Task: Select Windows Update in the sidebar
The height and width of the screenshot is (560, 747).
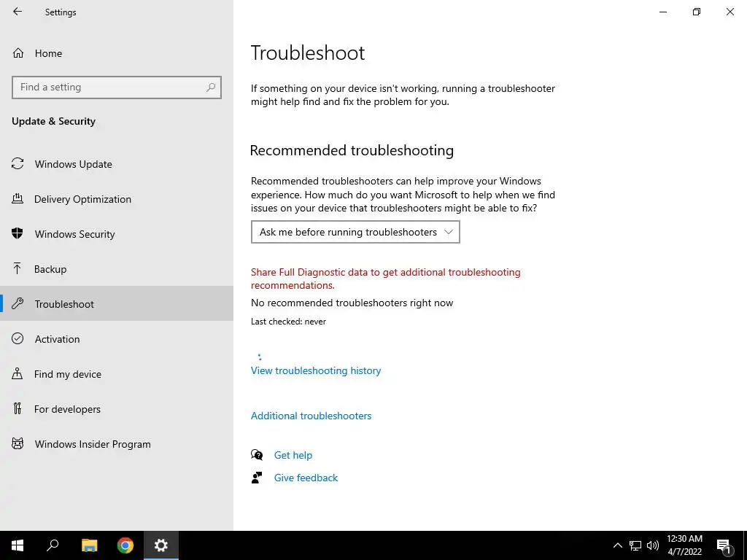Action: [x=117, y=164]
